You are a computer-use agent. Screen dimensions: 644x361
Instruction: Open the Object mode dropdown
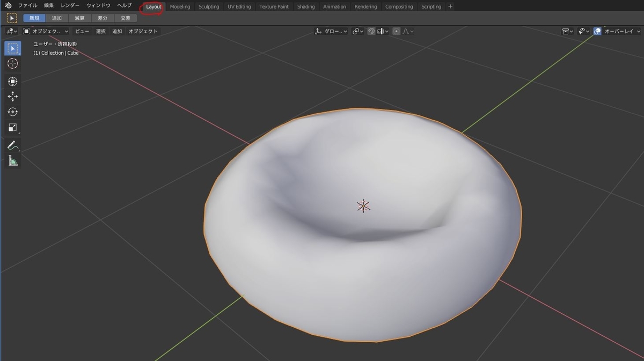pos(46,32)
